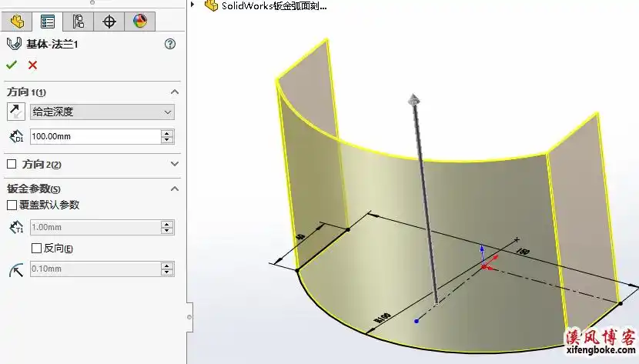This screenshot has width=639, height=364.
Task: Switch to the PropertyManager tab
Action: pyautogui.click(x=48, y=22)
